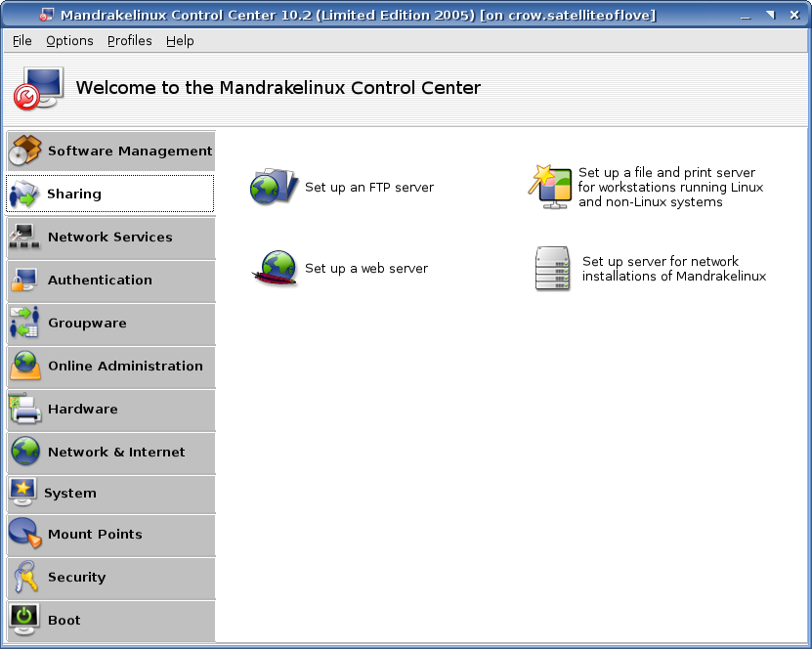The width and height of the screenshot is (812, 649).
Task: Click the Authentication padlock icon
Action: click(x=25, y=281)
